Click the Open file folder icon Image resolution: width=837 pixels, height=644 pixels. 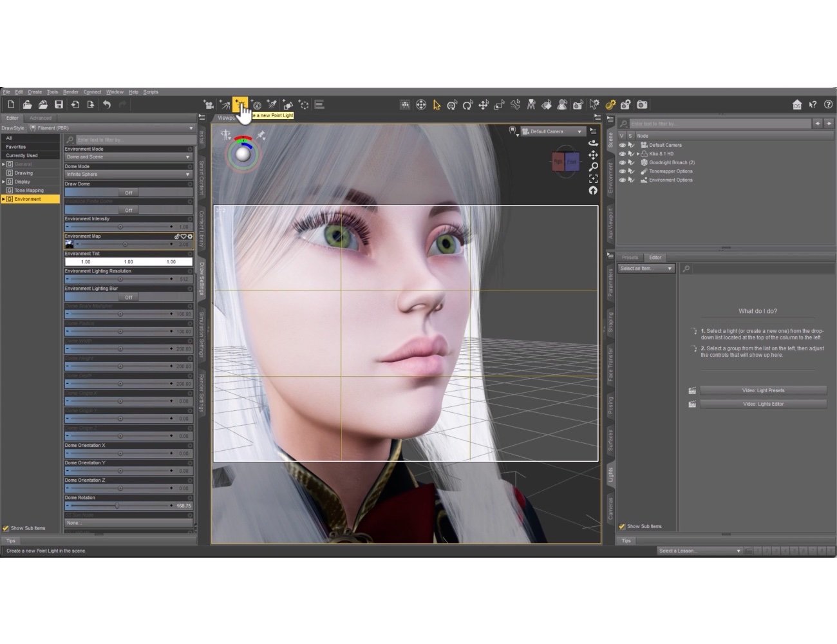(x=27, y=104)
